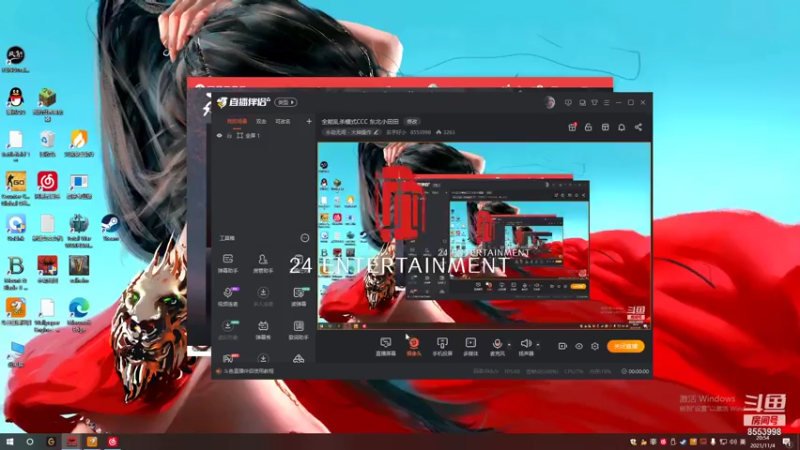Click the live preview canvas
This screenshot has width=800, height=450.
484,236
